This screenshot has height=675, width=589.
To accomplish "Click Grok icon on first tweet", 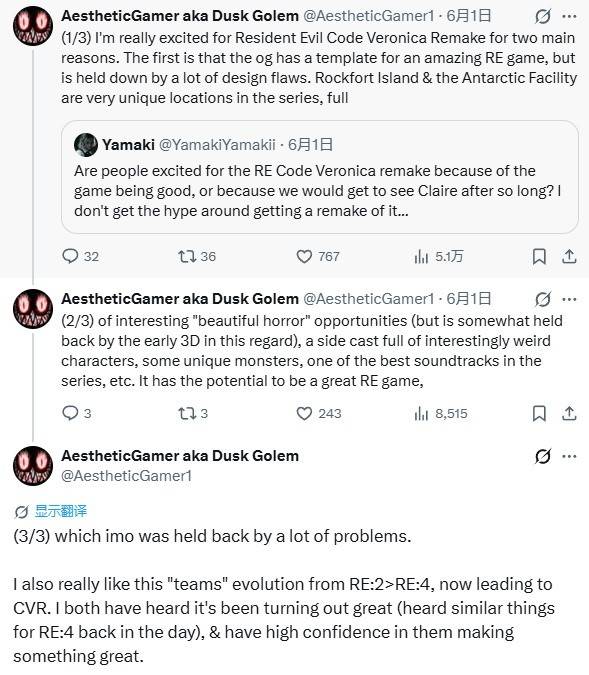I will (542, 16).
